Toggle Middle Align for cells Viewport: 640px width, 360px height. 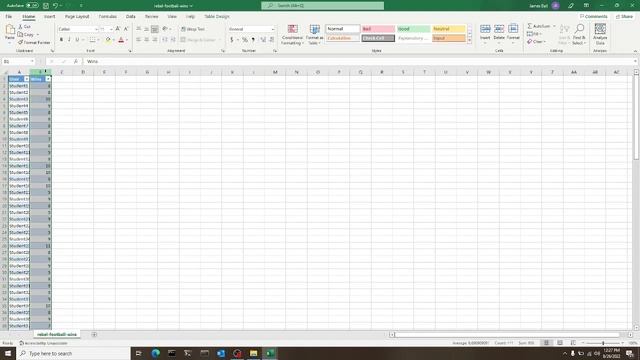tap(147, 29)
